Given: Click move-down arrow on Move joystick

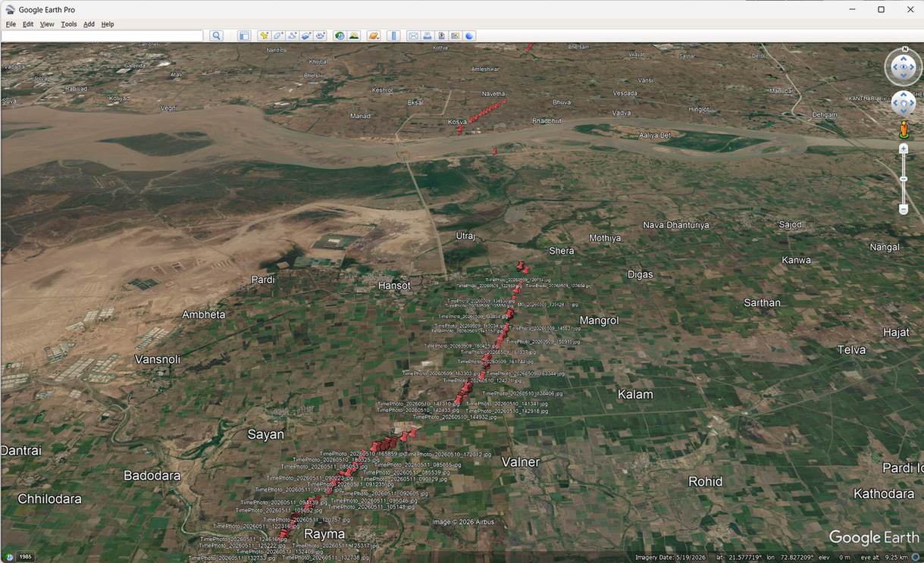Looking at the screenshot, I should [x=904, y=112].
